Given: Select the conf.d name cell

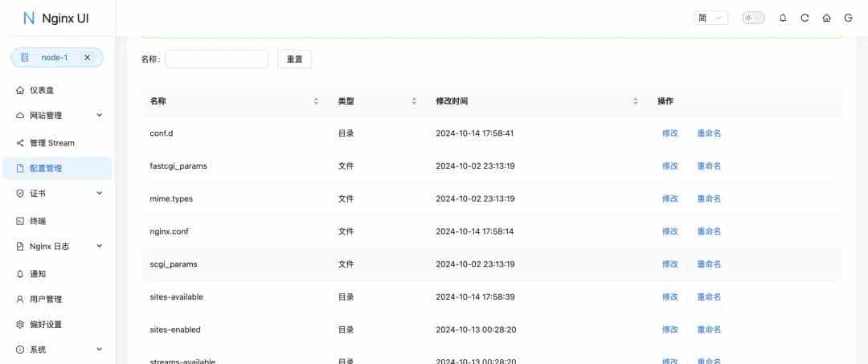Looking at the screenshot, I should 162,133.
